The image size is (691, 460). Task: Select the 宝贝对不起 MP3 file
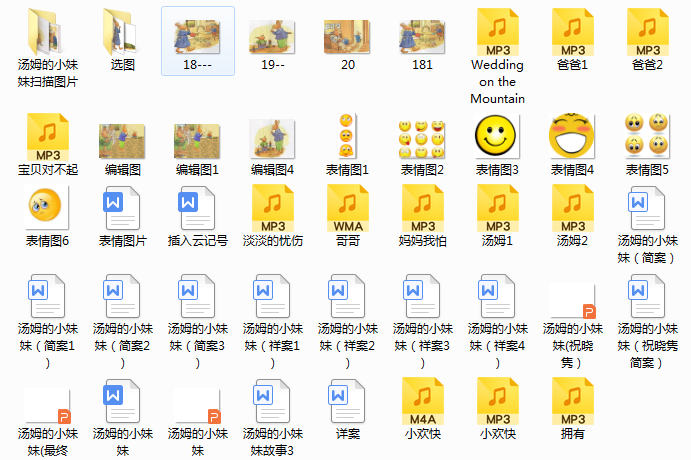click(x=48, y=137)
